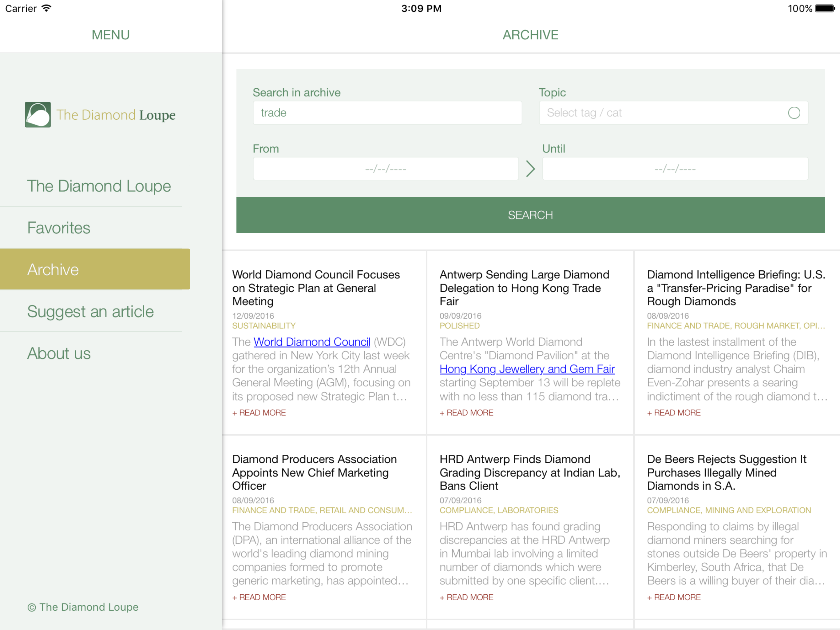Click the 12/09/2016 article date

pos(253,316)
